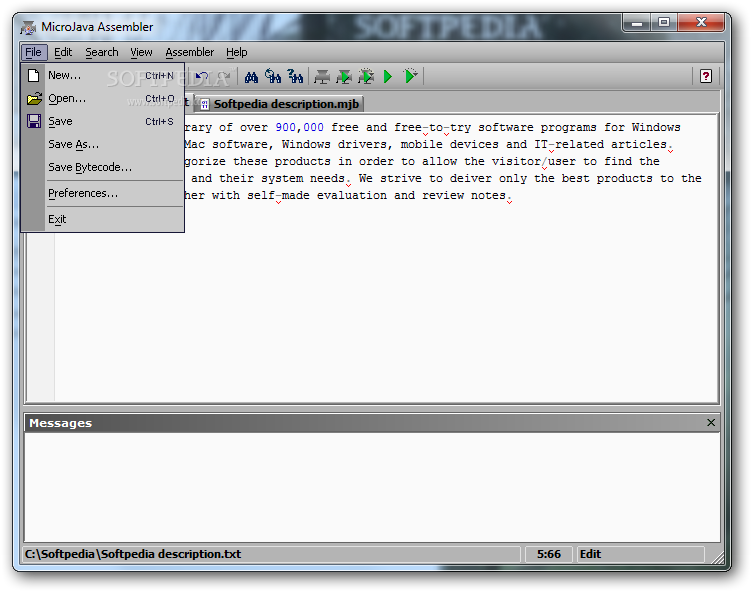Image resolution: width=752 pixels, height=592 pixels.
Task: Click the Undo arrow toolbar icon
Action: (202, 76)
